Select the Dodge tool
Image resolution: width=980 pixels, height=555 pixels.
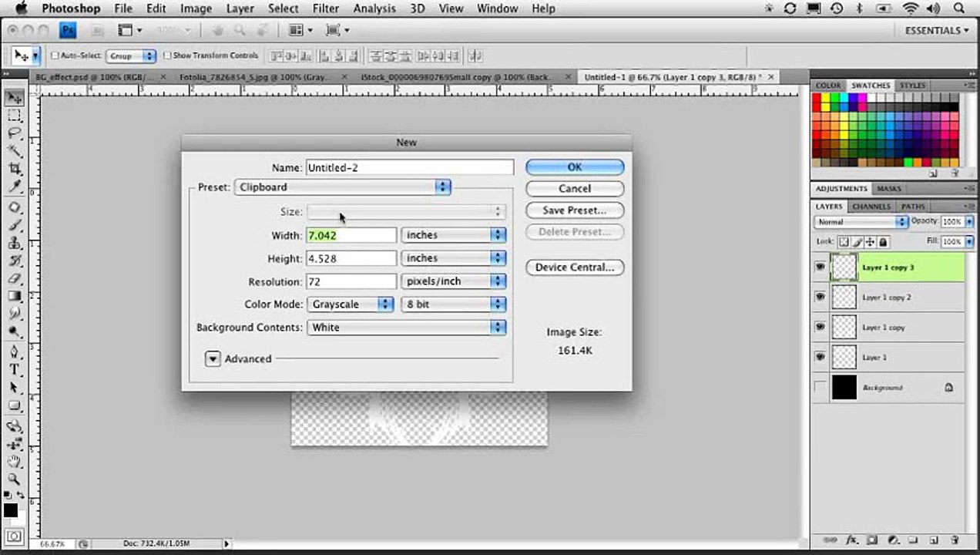pyautogui.click(x=15, y=331)
